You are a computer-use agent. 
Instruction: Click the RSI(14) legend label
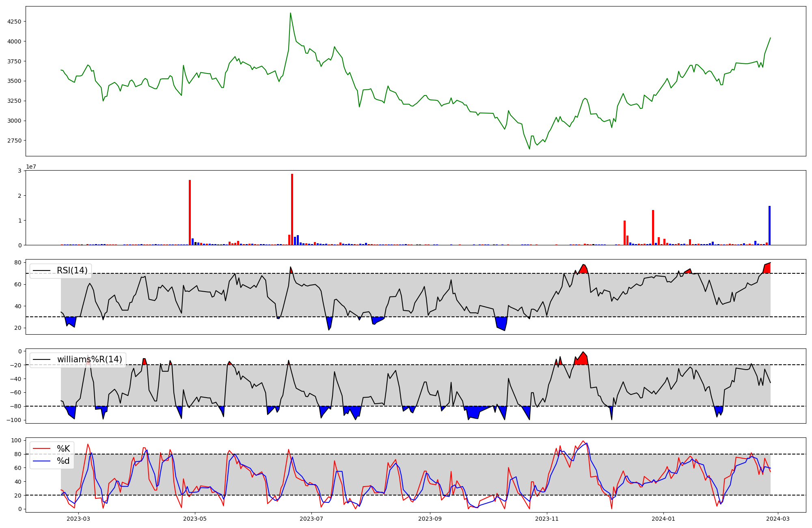[x=72, y=270]
